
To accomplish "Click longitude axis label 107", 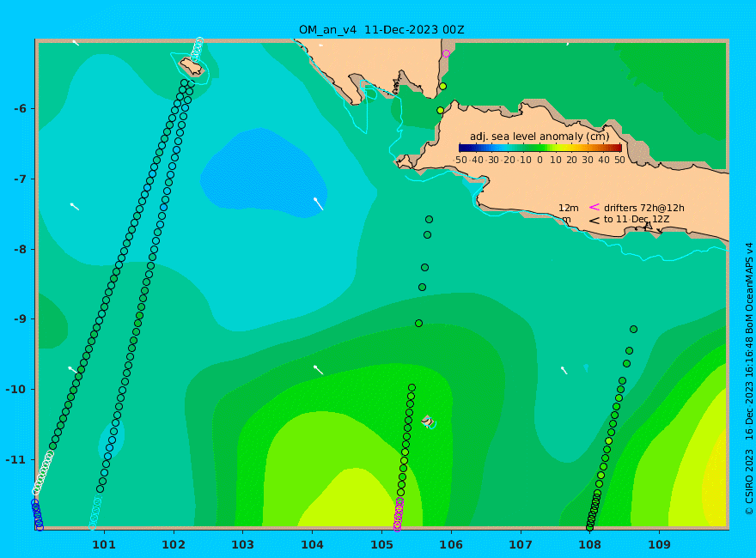I will [x=521, y=544].
